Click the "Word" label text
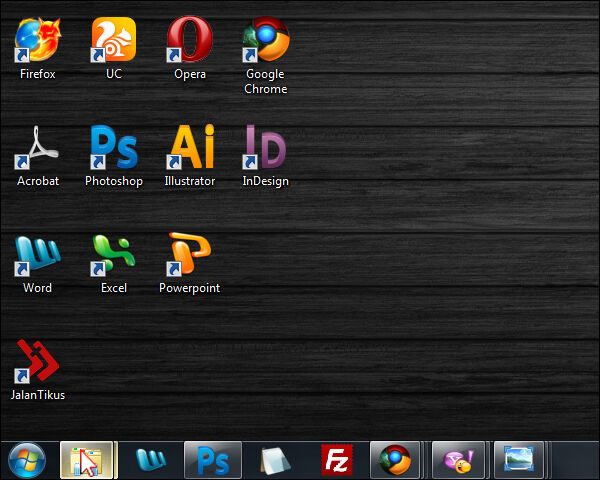Image resolution: width=600 pixels, height=480 pixels. pyautogui.click(x=37, y=288)
